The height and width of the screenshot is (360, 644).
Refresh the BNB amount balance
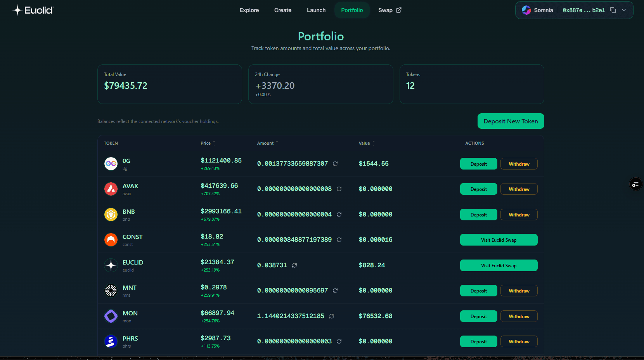[339, 215]
